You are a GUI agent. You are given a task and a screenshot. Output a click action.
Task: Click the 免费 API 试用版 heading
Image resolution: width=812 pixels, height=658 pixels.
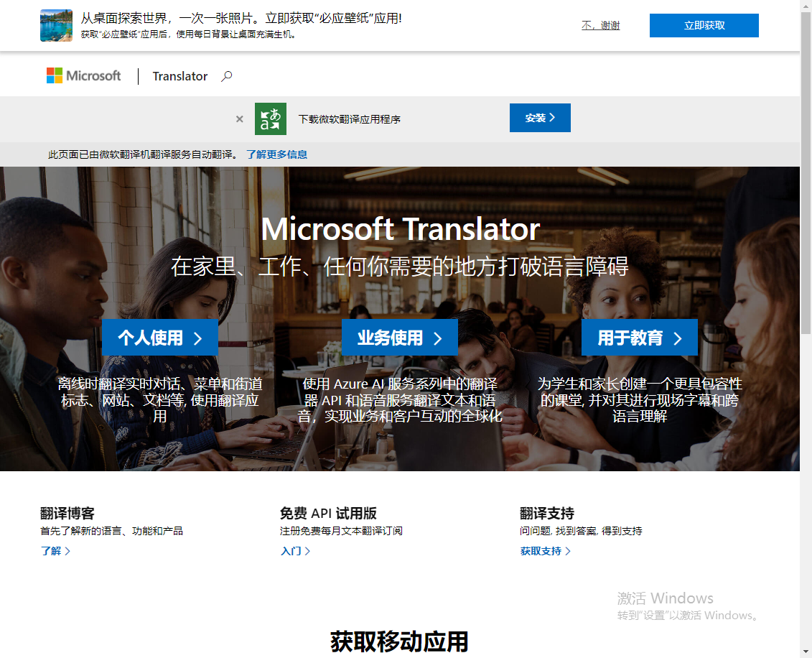(x=328, y=513)
